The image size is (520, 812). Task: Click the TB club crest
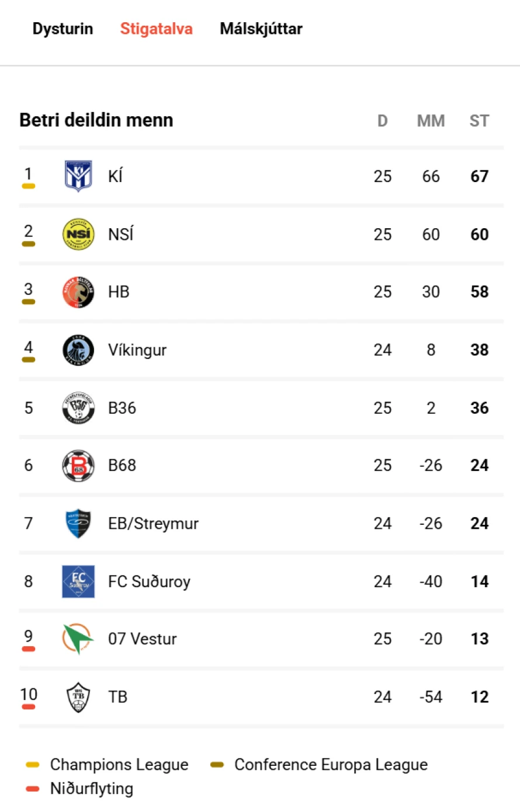point(78,696)
